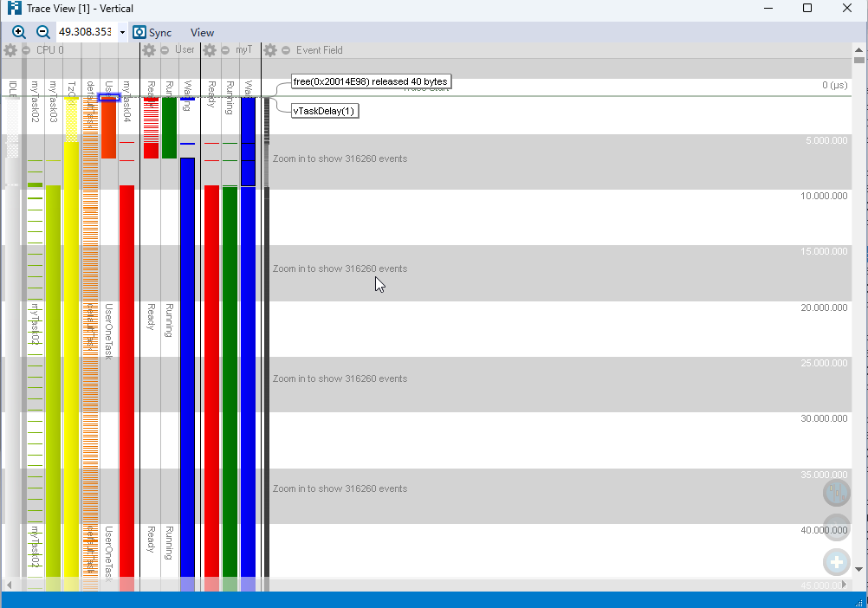Click the horizontal scrollbar right arrow
Image resolution: width=868 pixels, height=608 pixels.
click(x=845, y=585)
